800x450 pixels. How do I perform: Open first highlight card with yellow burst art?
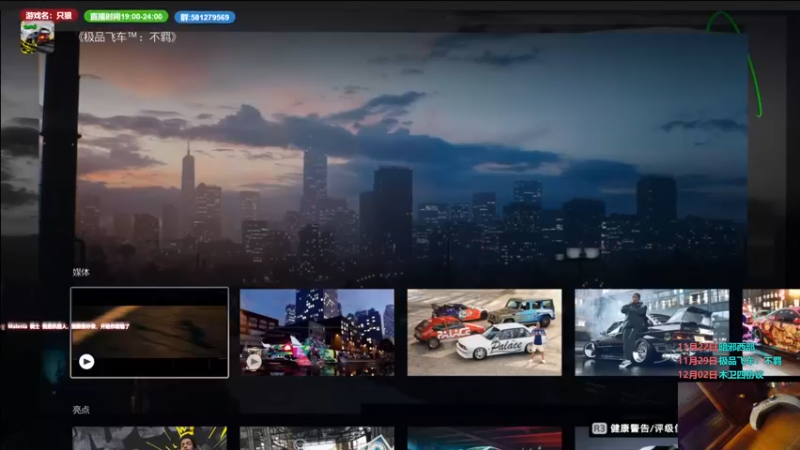(x=149, y=438)
